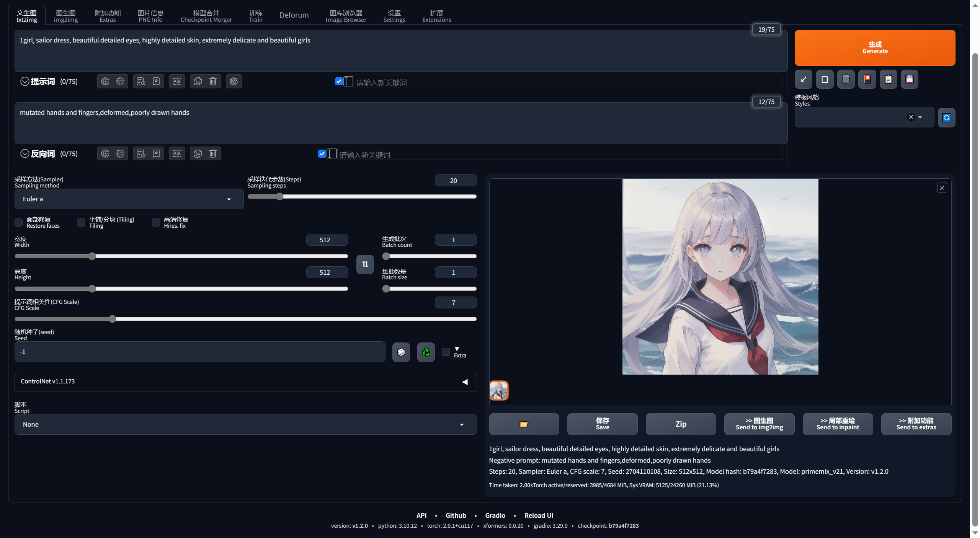This screenshot has height=538, width=980.
Task: Enable the Restore faces checkbox
Action: [x=18, y=222]
